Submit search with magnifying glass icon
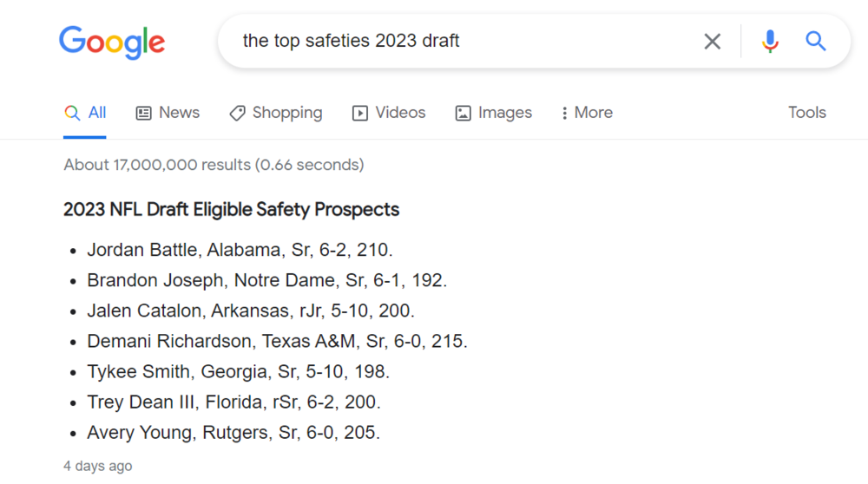 point(816,41)
